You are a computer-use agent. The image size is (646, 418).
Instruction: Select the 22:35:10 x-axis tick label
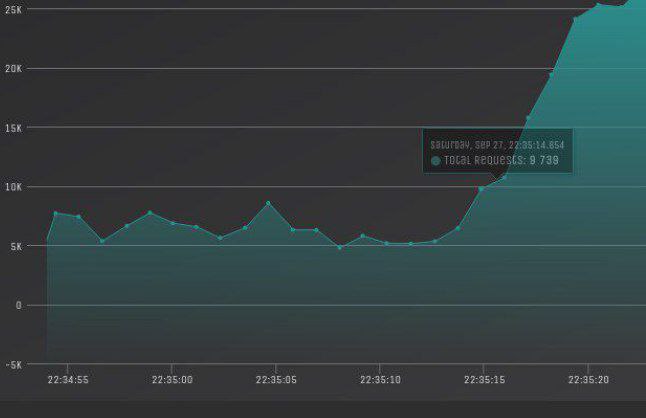coord(380,380)
